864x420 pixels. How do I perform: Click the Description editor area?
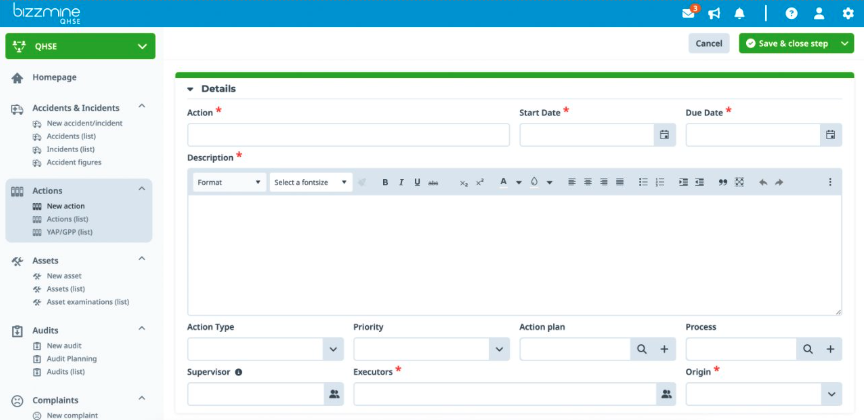coord(515,255)
